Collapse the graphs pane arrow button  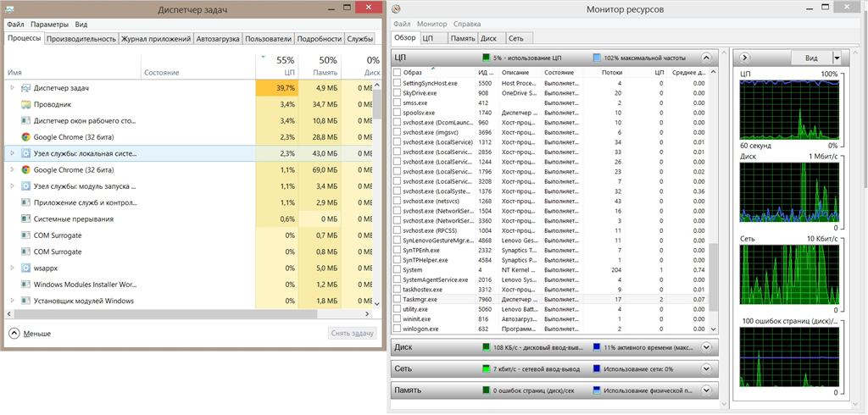point(744,57)
